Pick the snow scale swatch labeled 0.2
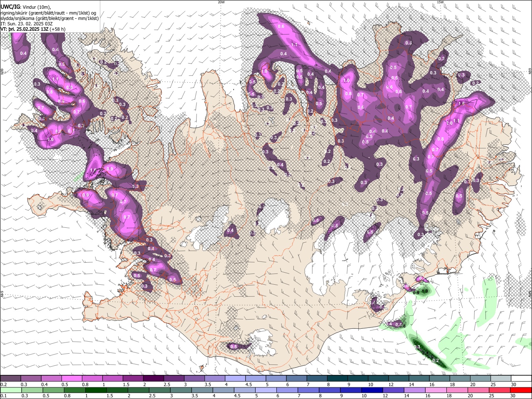Viewport: 532px width, 399px height. click(x=10, y=378)
